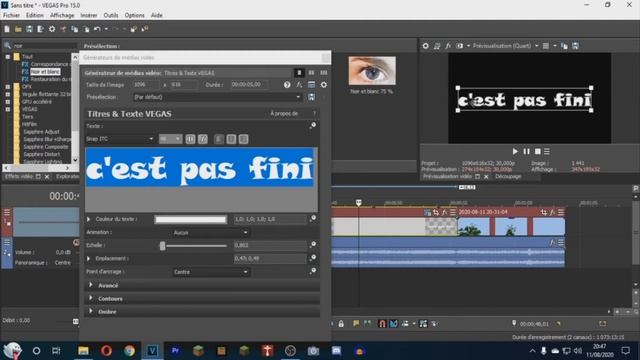Image resolution: width=640 pixels, height=360 pixels.
Task: Expand the Couleur du texte section
Action: [x=89, y=219]
